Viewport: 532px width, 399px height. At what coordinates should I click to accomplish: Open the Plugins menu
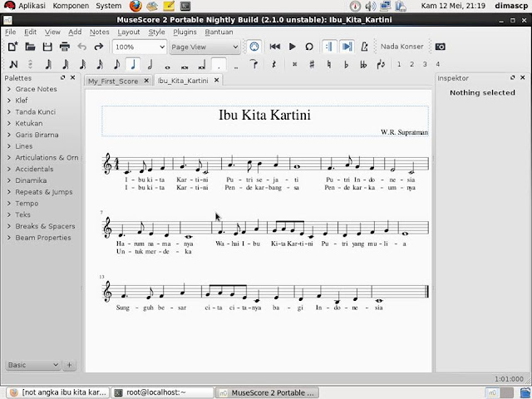185,32
